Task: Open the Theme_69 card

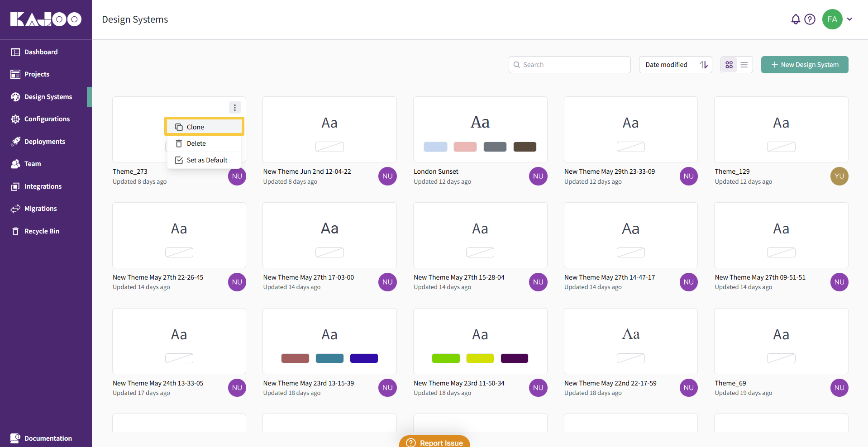Action: [x=781, y=341]
